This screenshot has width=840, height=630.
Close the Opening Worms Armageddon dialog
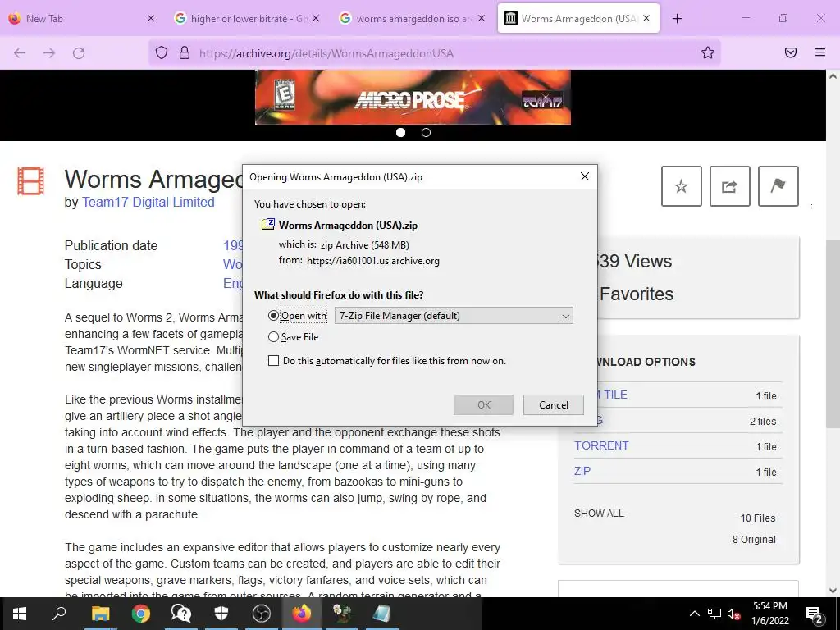pyautogui.click(x=585, y=176)
